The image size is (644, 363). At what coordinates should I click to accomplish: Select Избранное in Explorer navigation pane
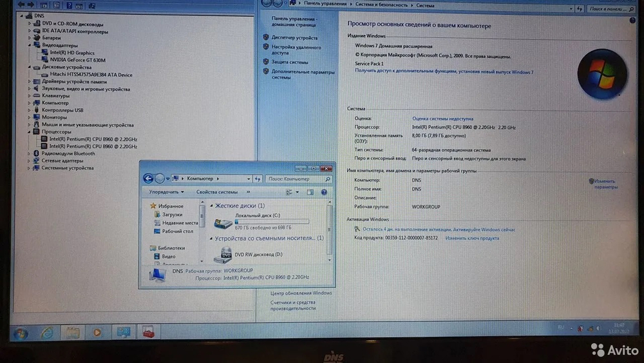171,206
